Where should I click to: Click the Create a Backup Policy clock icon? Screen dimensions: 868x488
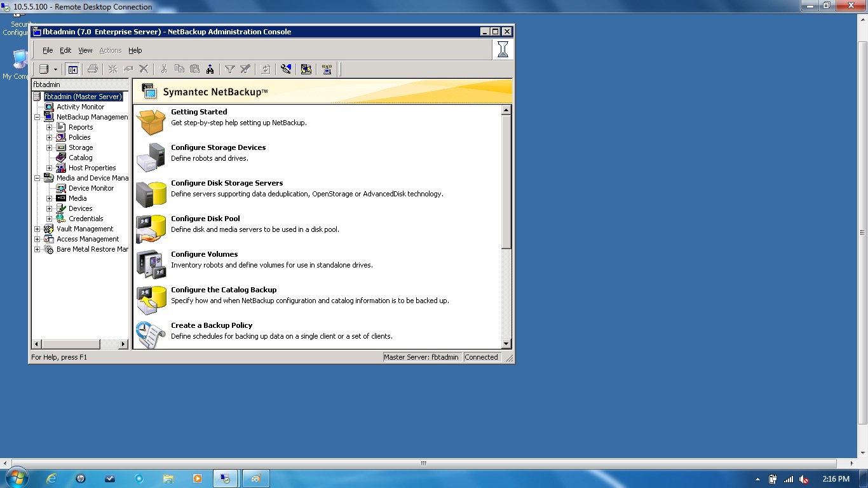pos(151,334)
